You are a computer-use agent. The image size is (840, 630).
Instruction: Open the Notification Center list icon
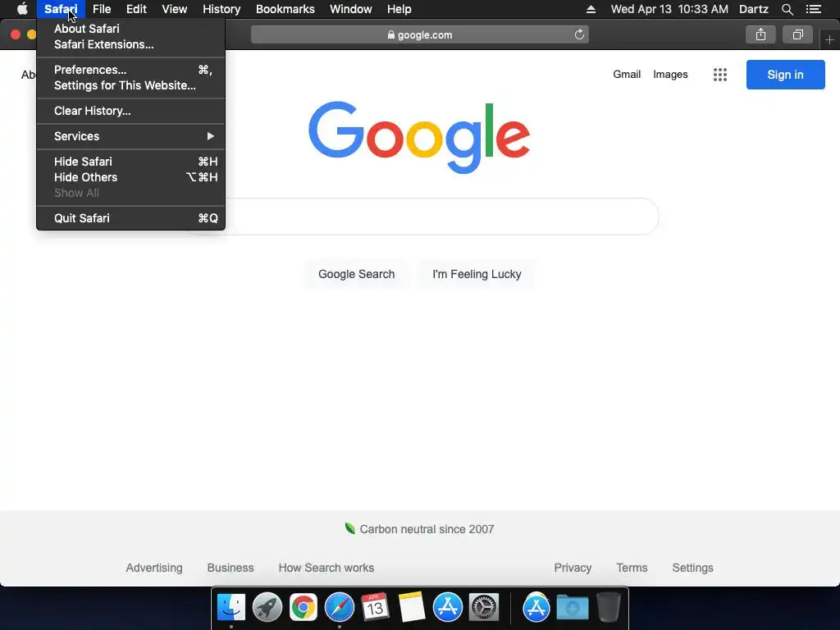(814, 9)
